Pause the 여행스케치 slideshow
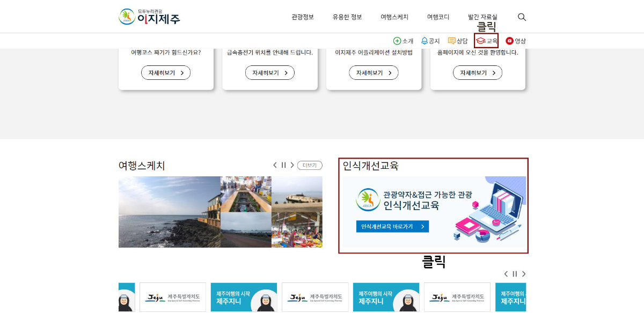 (284, 165)
